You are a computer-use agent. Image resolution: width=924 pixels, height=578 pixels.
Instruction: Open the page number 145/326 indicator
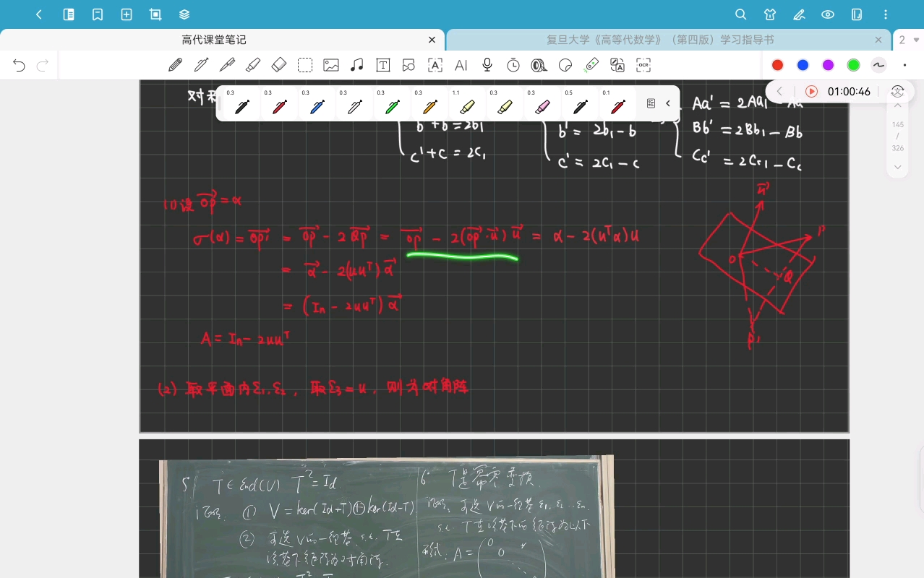point(898,136)
